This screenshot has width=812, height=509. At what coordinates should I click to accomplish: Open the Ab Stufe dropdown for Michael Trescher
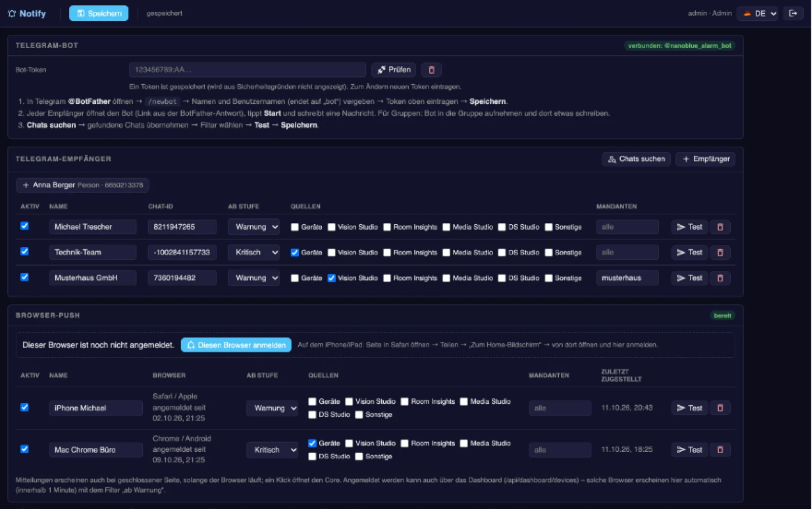tap(254, 227)
